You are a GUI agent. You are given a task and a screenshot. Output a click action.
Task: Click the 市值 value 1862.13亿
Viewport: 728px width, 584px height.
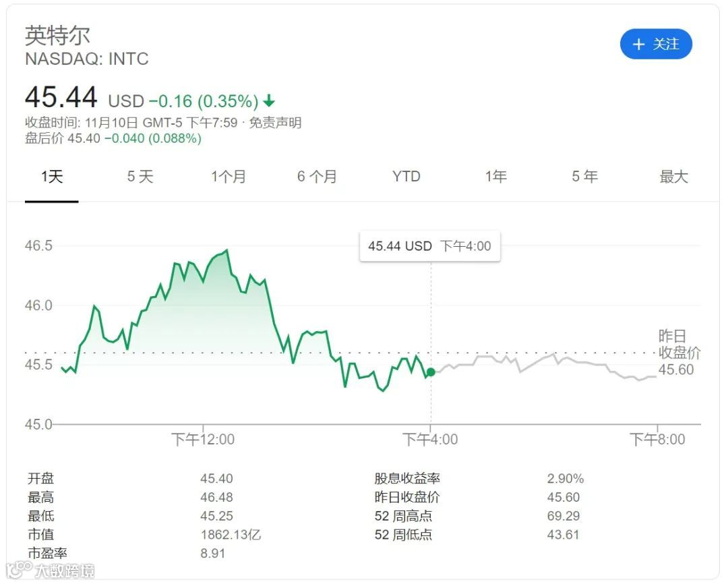pyautogui.click(x=231, y=535)
